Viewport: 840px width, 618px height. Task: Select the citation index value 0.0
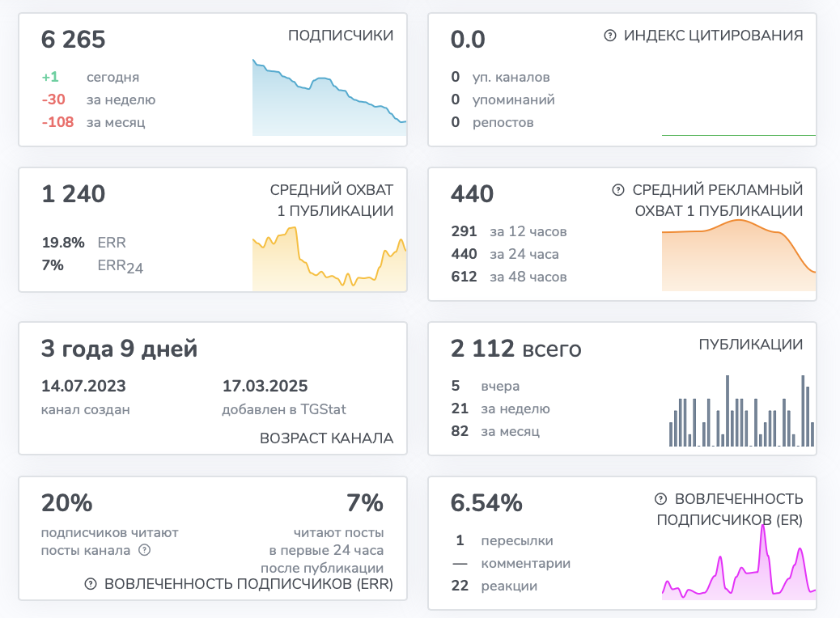(x=468, y=40)
